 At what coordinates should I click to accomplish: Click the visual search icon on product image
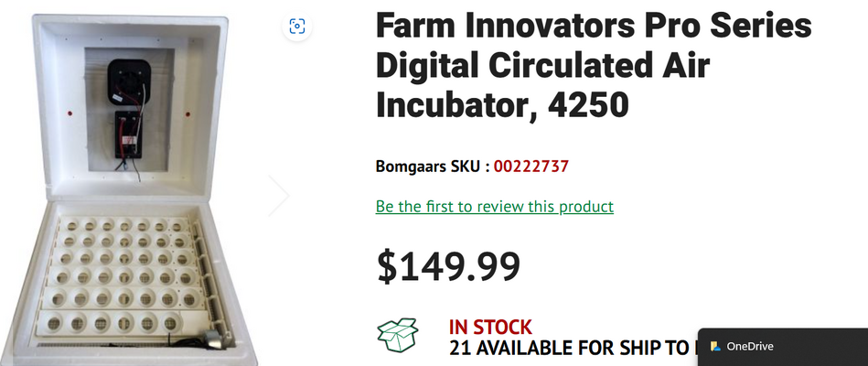296,27
